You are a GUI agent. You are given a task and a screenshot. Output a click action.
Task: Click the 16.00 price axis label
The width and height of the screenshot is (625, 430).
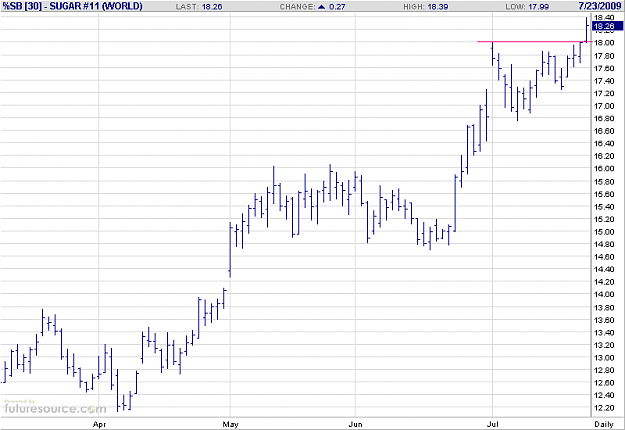[x=604, y=169]
